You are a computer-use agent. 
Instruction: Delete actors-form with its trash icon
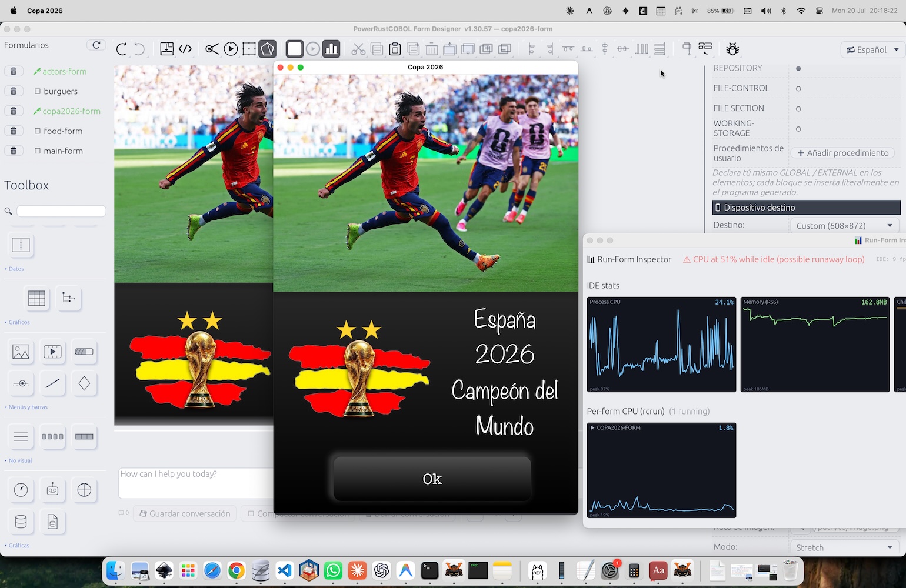tap(14, 71)
